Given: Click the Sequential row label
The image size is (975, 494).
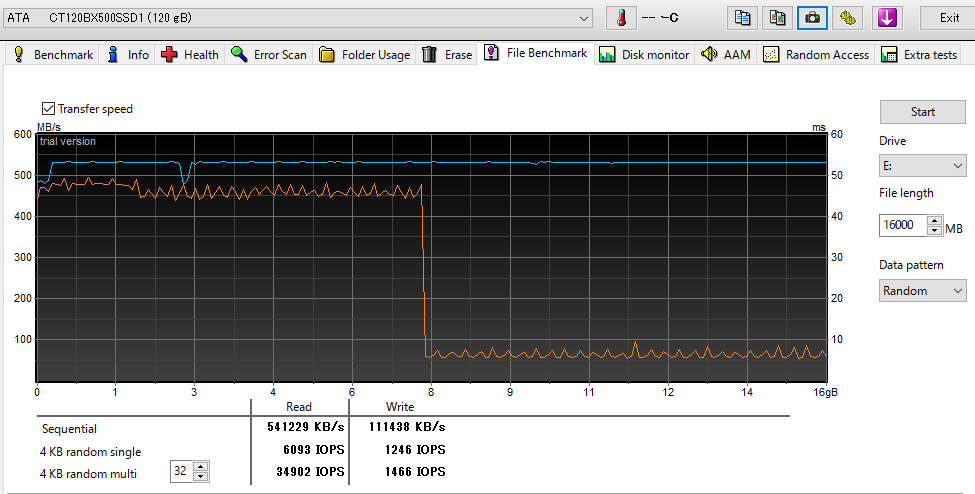Looking at the screenshot, I should [69, 429].
